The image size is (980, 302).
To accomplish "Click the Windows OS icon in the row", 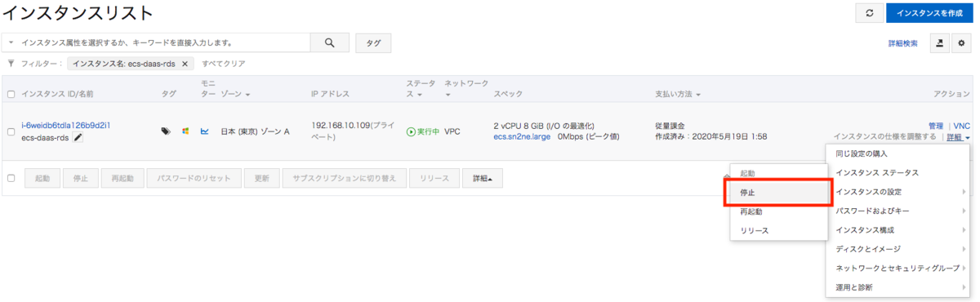I will click(x=185, y=131).
